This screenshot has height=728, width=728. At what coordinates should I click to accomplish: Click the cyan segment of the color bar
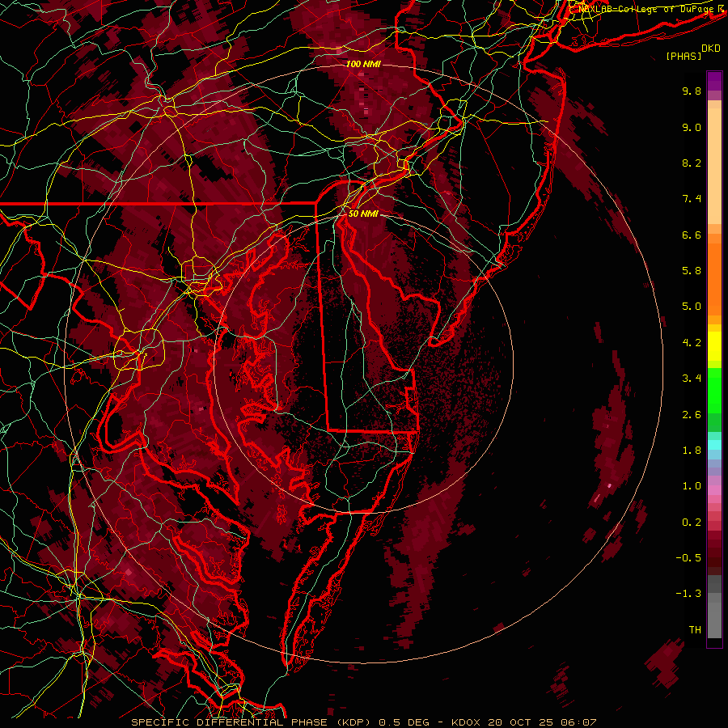click(714, 445)
